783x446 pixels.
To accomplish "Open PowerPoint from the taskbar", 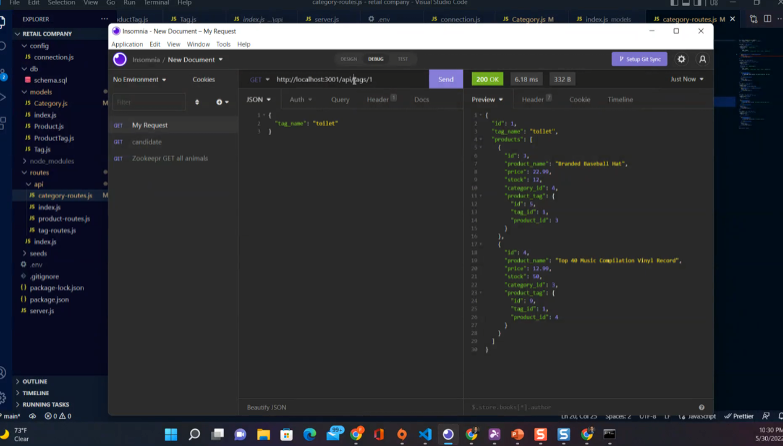I will point(517,434).
